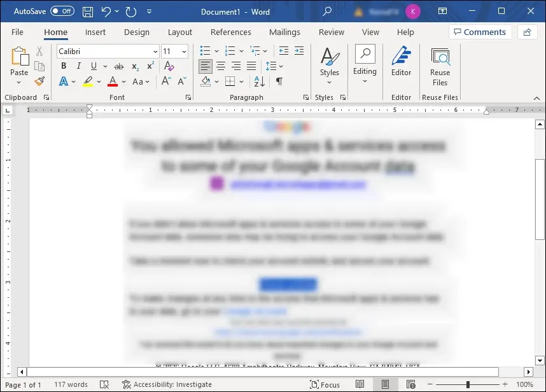The height and width of the screenshot is (392, 546).
Task: Switch to the Insert tab
Action: pos(95,32)
